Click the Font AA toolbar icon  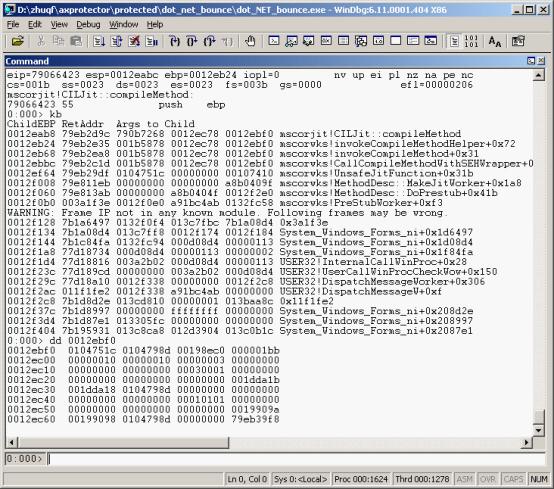495,41
